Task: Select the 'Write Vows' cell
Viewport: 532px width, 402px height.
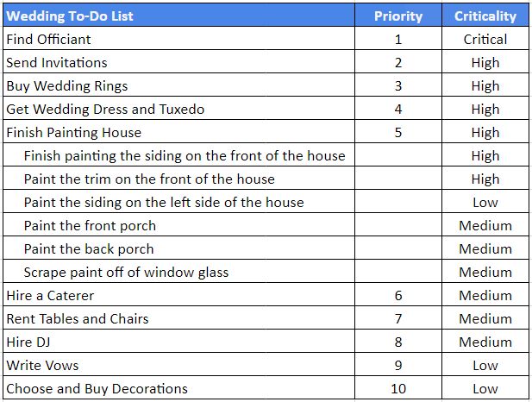Action: [178, 365]
